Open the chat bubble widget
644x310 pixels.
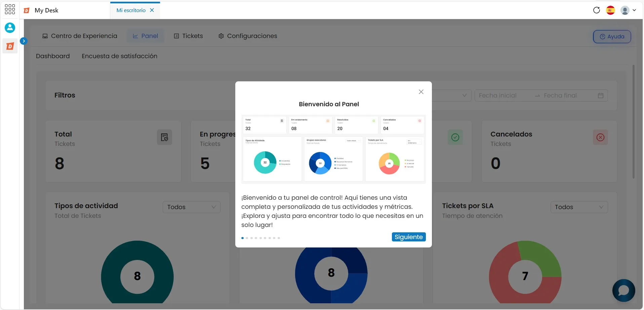[623, 290]
